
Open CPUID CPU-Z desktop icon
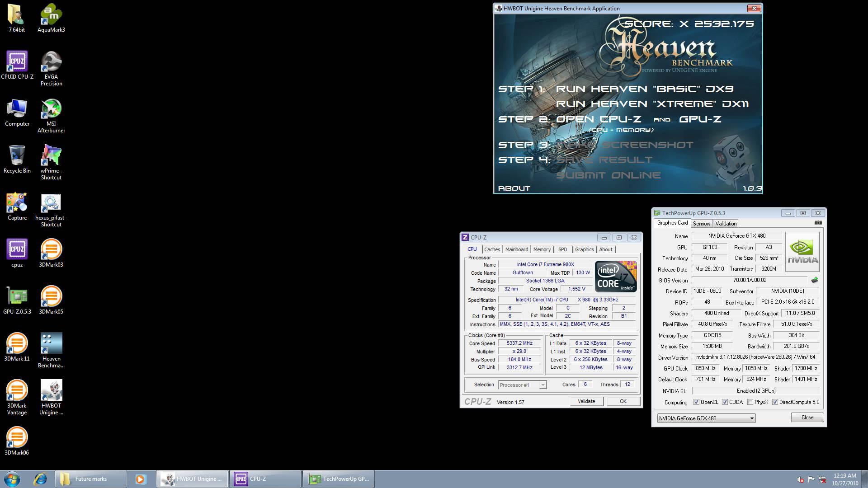pyautogui.click(x=17, y=65)
